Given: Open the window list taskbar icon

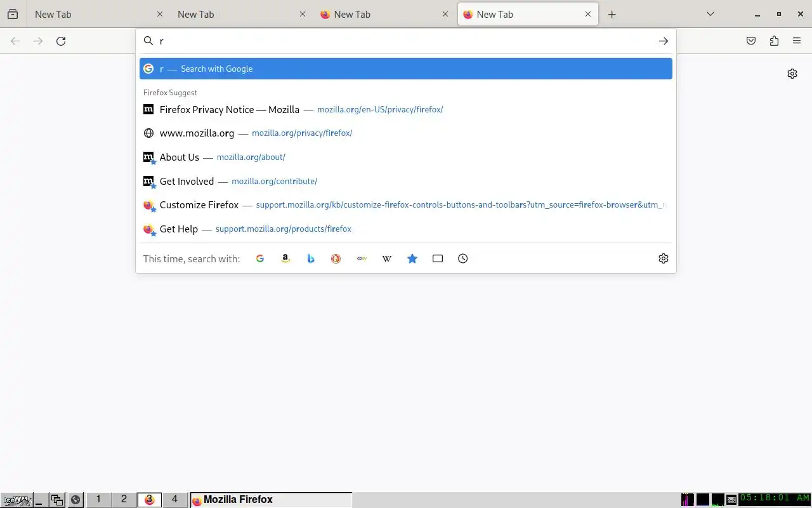Looking at the screenshot, I should (x=57, y=500).
